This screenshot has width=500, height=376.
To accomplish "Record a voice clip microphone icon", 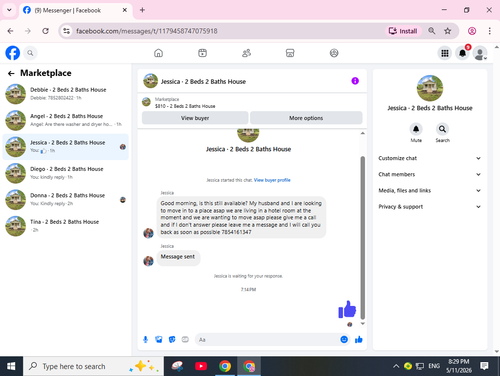I will pos(145,339).
